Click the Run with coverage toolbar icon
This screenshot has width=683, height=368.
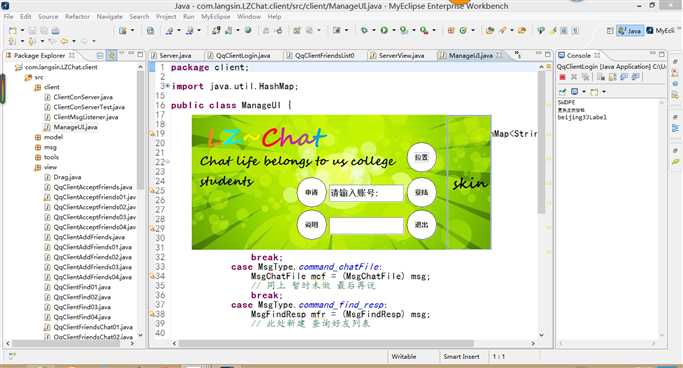(x=404, y=30)
